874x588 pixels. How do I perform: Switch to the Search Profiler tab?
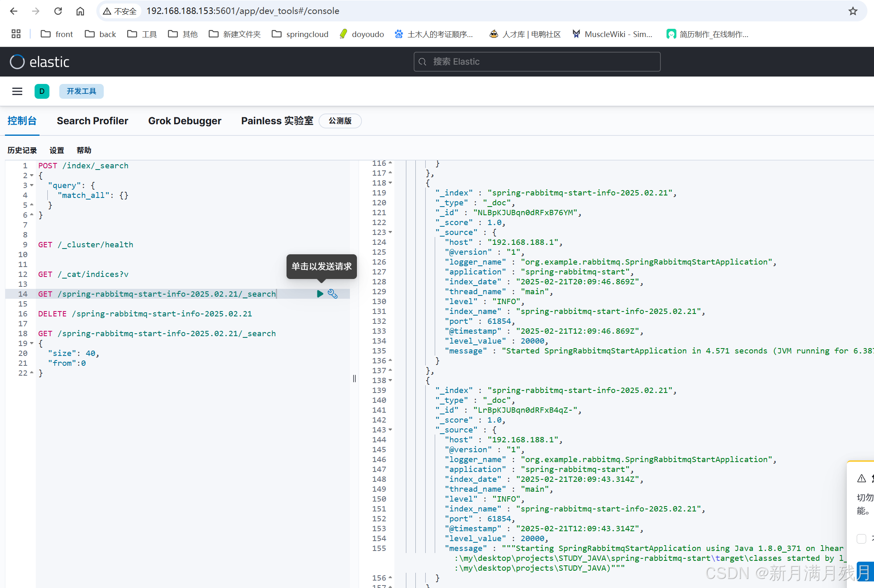(x=92, y=121)
